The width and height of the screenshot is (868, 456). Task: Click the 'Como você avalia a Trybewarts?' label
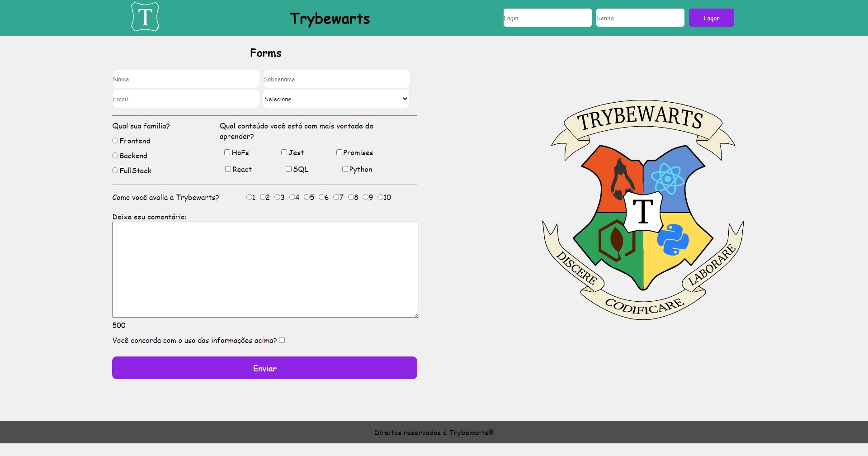[165, 197]
